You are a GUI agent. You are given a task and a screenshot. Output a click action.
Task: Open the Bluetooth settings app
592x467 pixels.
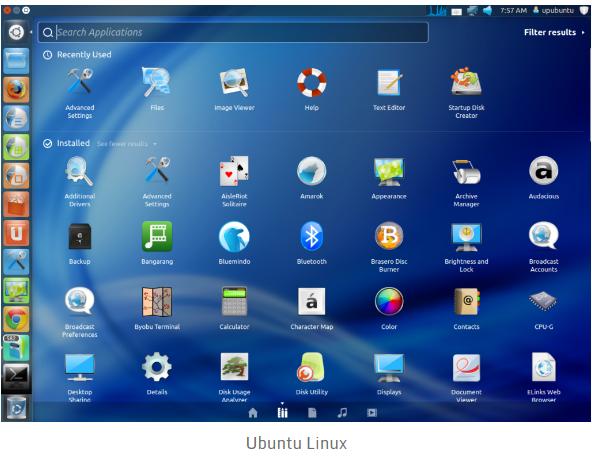(x=311, y=243)
